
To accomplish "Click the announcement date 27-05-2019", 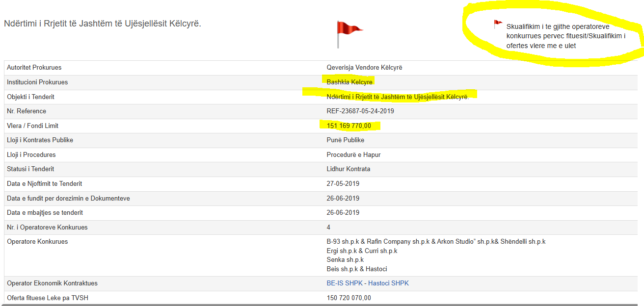I will coord(343,184).
